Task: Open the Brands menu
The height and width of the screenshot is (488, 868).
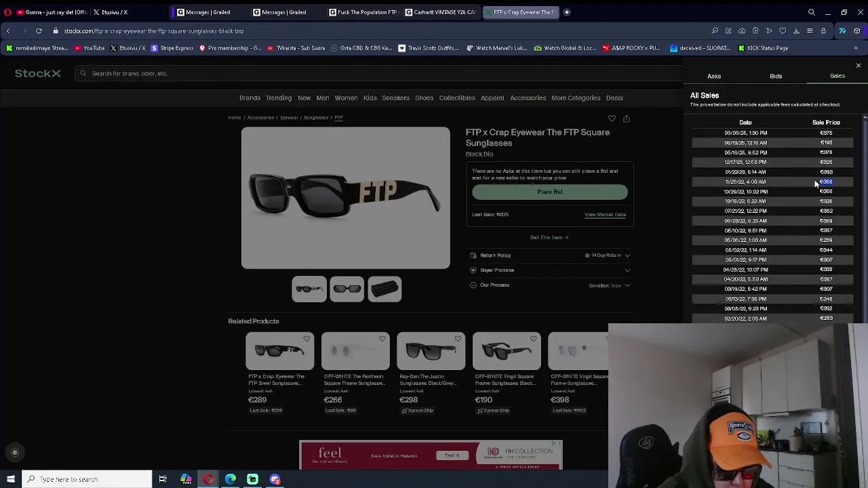Action: [250, 98]
